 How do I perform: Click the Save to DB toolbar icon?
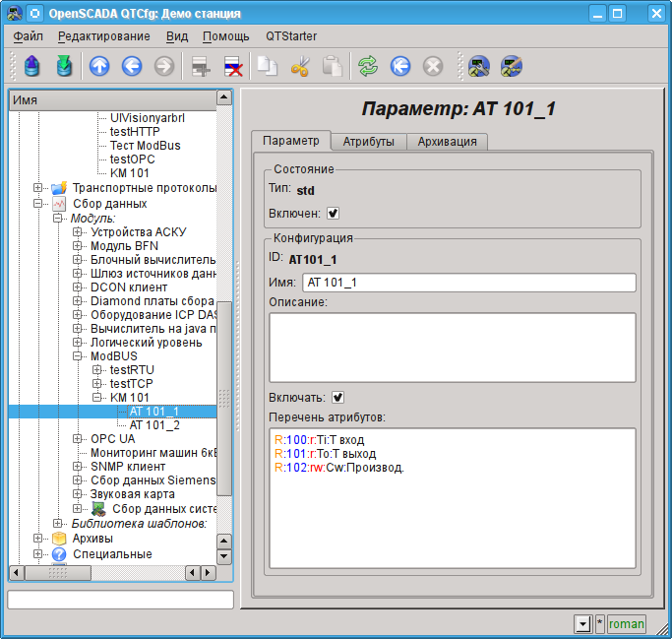coord(65,66)
